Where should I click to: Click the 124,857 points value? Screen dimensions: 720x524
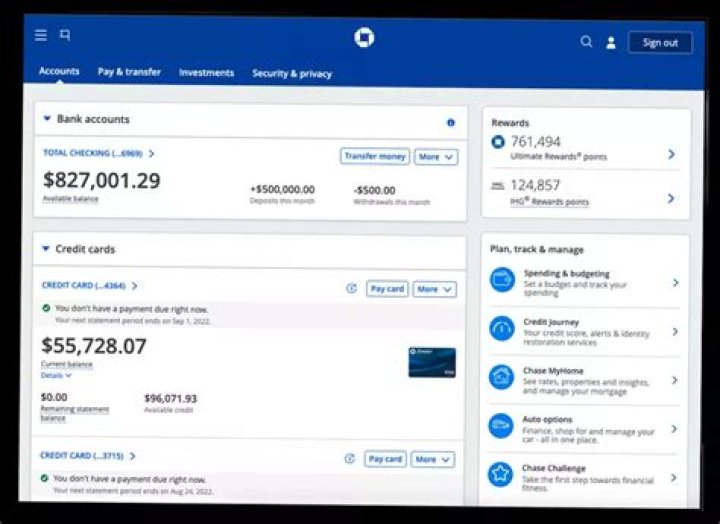pyautogui.click(x=535, y=185)
